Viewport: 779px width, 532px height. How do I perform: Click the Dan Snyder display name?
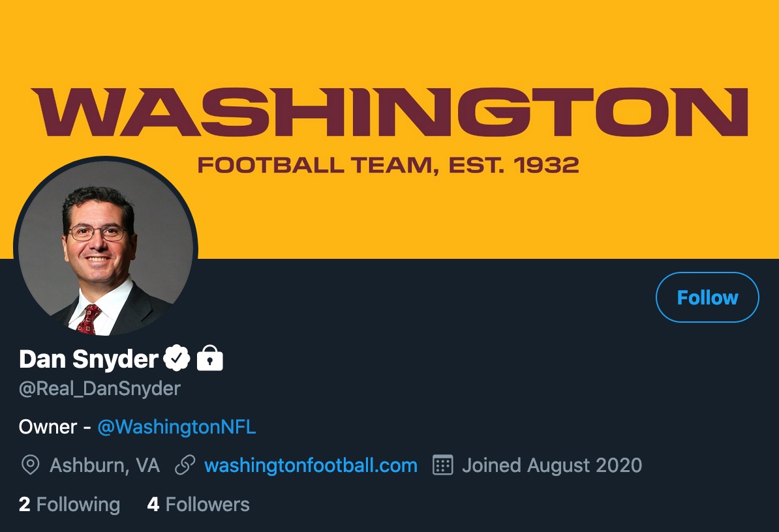click(89, 359)
